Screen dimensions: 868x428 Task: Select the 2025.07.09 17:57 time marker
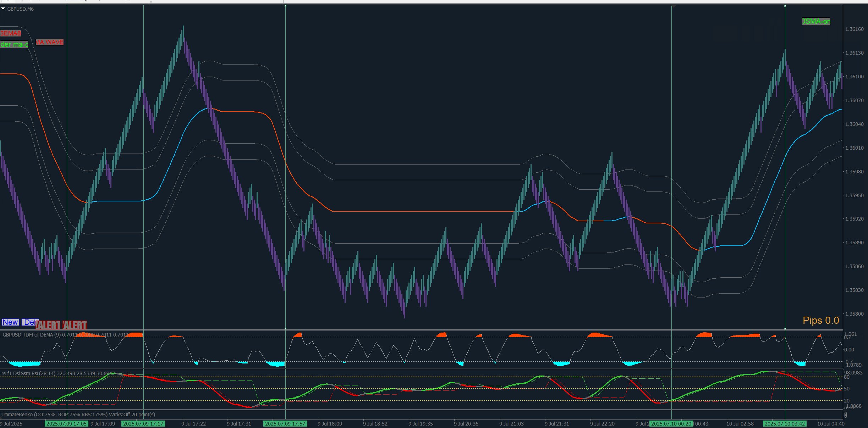click(285, 424)
